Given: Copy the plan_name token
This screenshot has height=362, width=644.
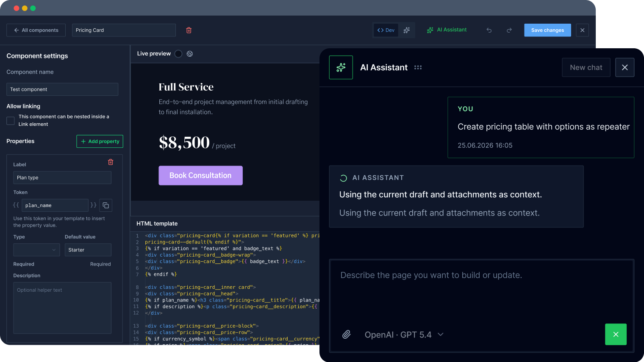Looking at the screenshot, I should pos(106,205).
